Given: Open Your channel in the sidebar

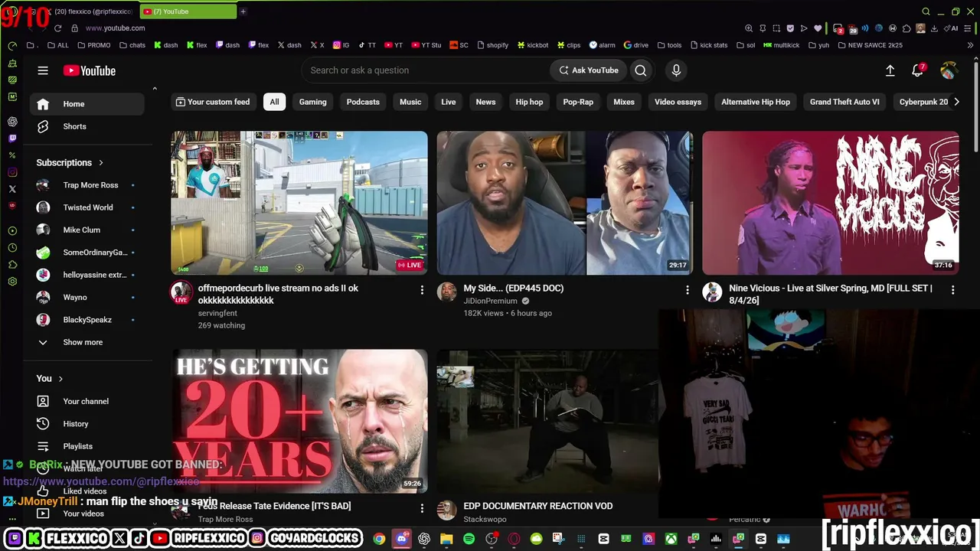Looking at the screenshot, I should click(87, 401).
